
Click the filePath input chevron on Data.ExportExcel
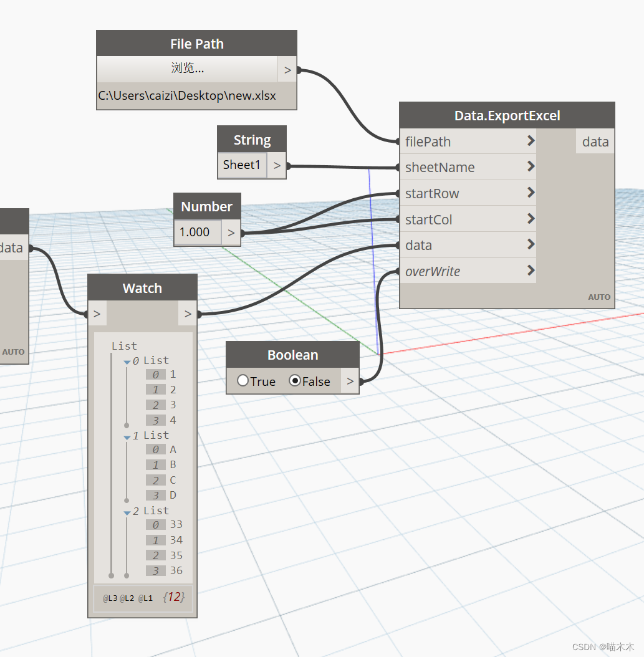click(531, 141)
